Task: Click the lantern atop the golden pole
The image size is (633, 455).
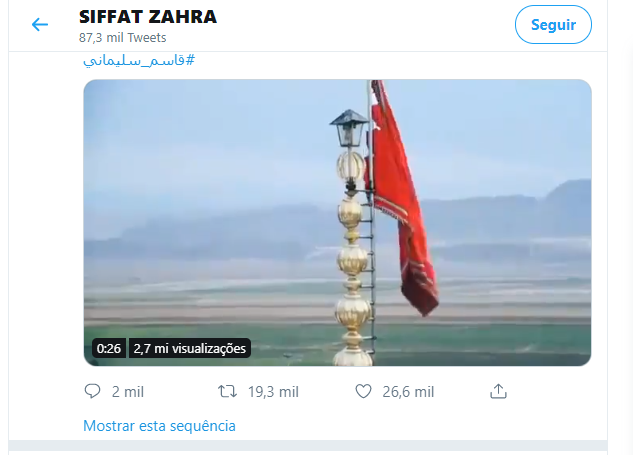Action: (x=349, y=128)
